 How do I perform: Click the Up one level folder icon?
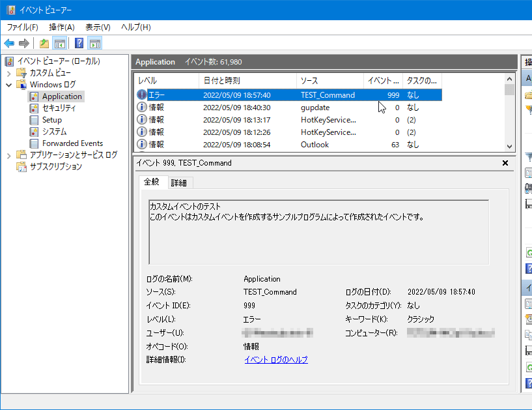click(44, 44)
